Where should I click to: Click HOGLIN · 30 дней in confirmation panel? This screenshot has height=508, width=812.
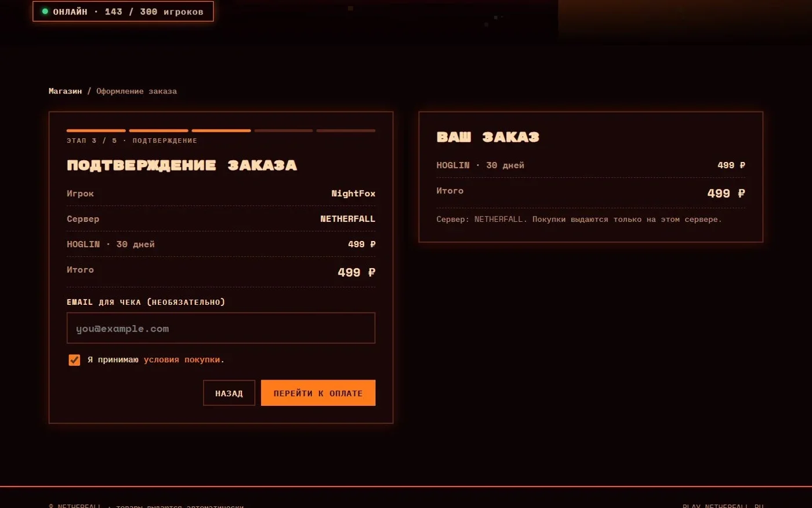click(111, 244)
